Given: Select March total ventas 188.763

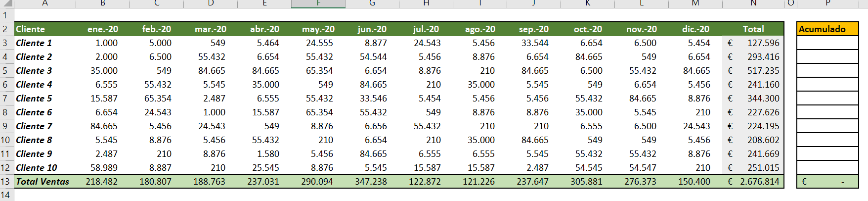Looking at the screenshot, I should 211,181.
